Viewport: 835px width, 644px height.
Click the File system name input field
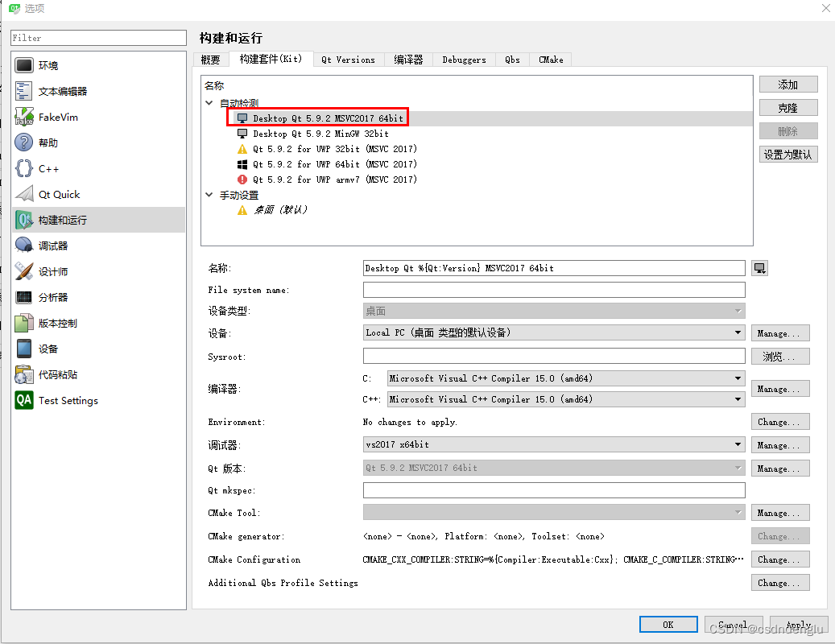click(x=554, y=290)
